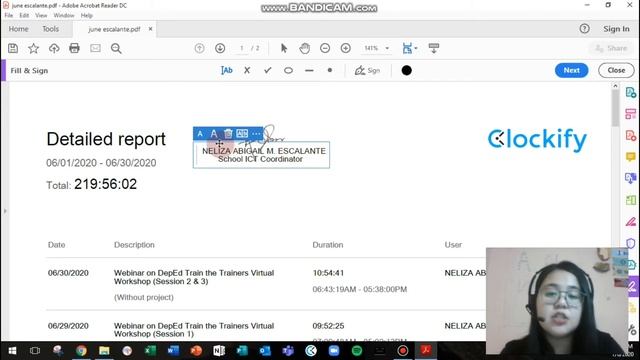Print the document with the printer icon

click(x=74, y=48)
